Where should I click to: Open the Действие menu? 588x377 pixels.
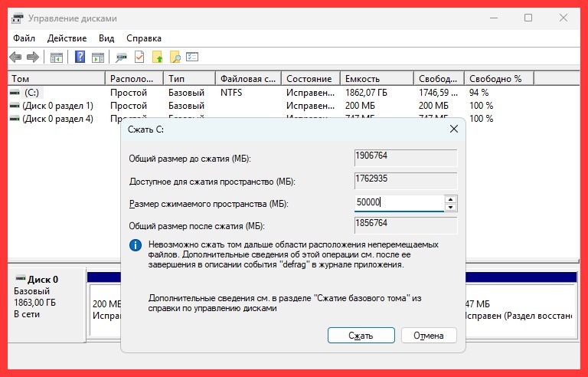click(67, 38)
